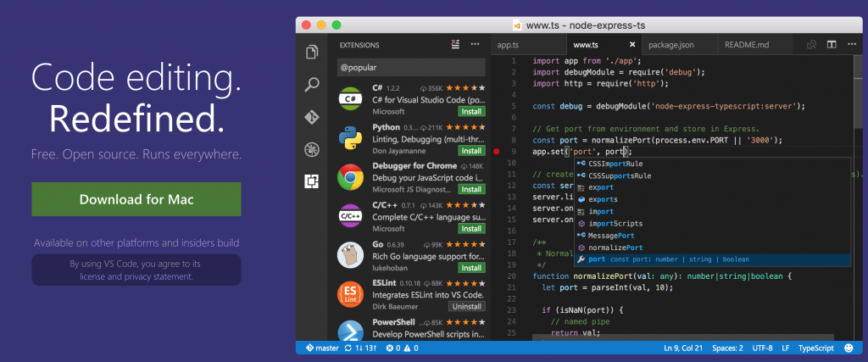Open errors and warnings count in status bar

tap(402, 348)
